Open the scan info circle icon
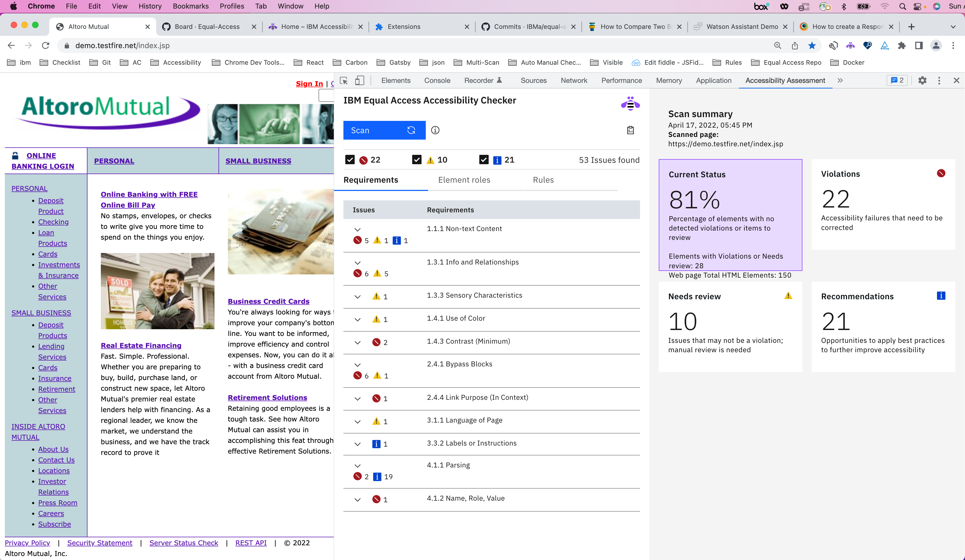This screenshot has height=560, width=965. click(435, 130)
